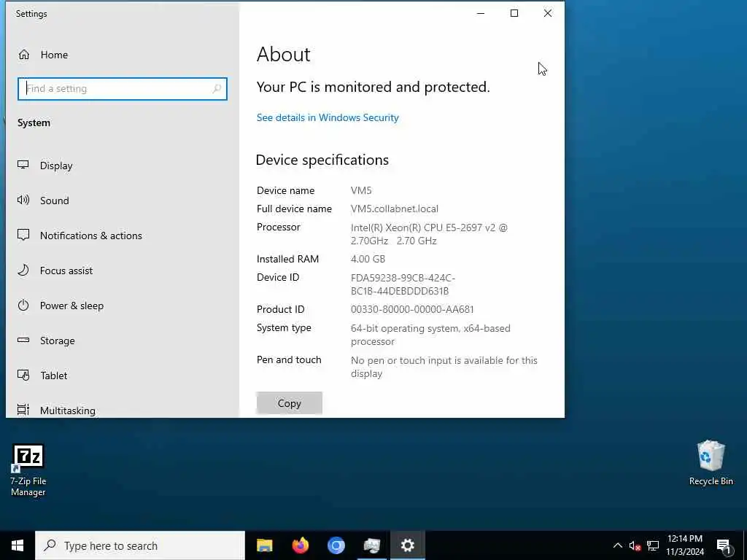Click the Device specifications heading
The height and width of the screenshot is (560, 747).
322,160
